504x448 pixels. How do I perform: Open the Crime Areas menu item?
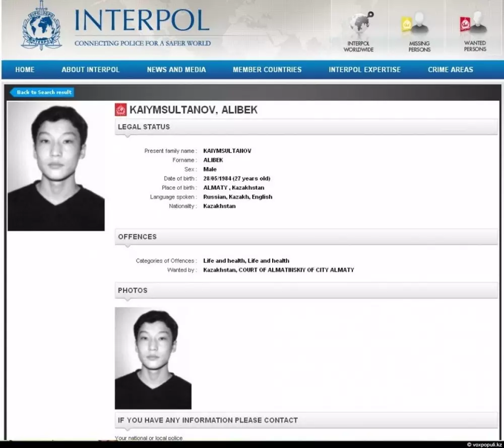click(451, 70)
